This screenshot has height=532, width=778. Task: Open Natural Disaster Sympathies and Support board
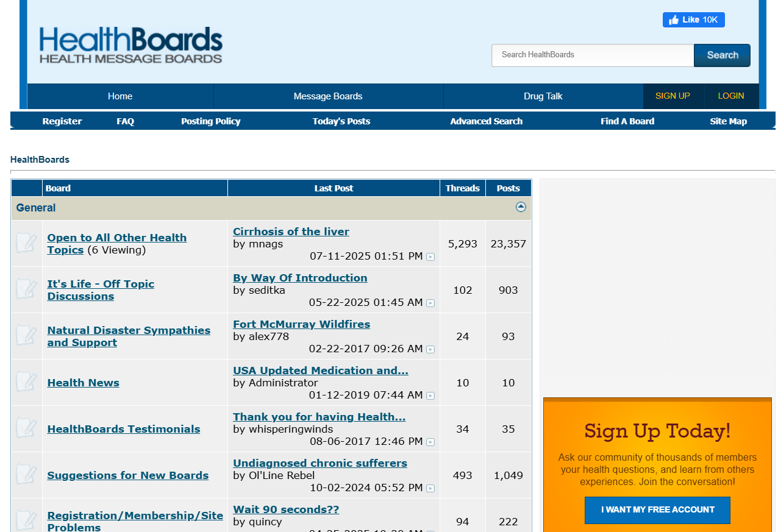click(x=129, y=336)
